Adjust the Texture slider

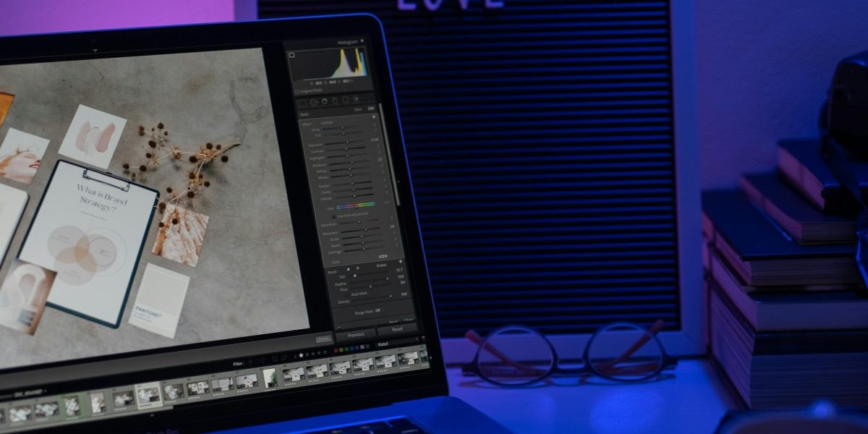point(352,182)
